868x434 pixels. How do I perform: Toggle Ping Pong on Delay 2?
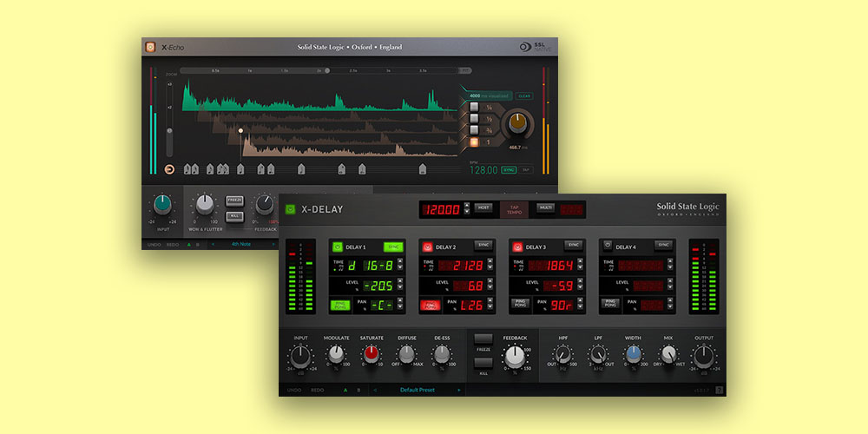point(430,305)
